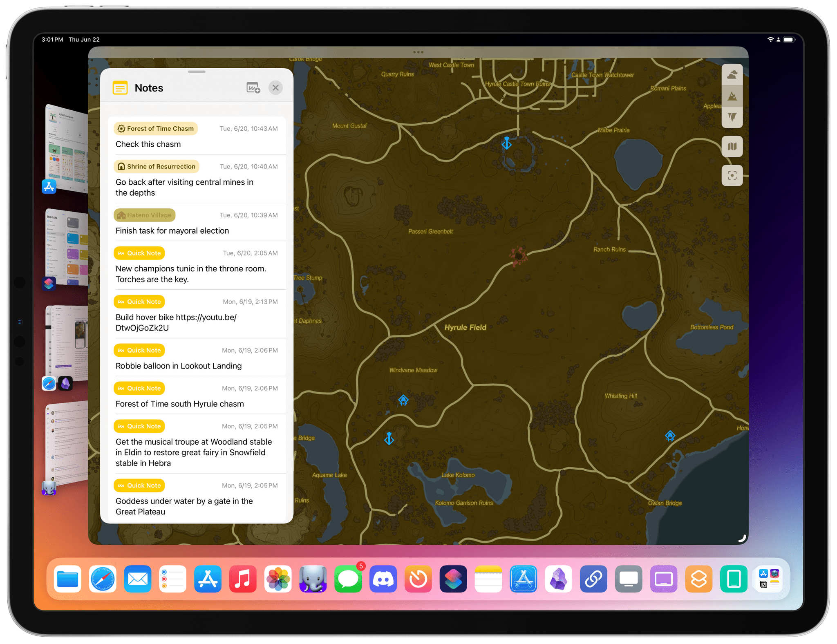Open Notes app from the dock
The width and height of the screenshot is (837, 644).
[x=488, y=579]
